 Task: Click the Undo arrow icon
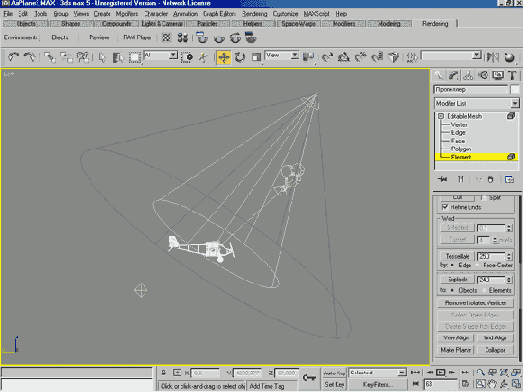pyautogui.click(x=13, y=57)
